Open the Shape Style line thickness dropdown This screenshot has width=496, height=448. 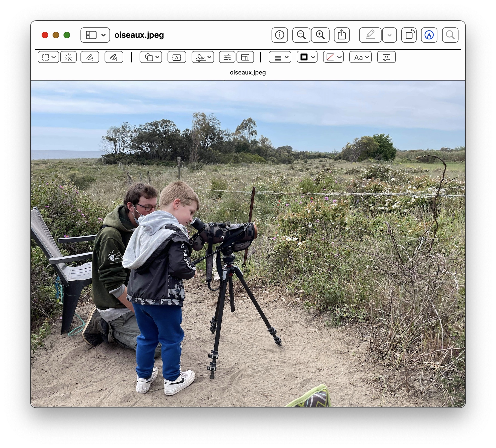[280, 57]
